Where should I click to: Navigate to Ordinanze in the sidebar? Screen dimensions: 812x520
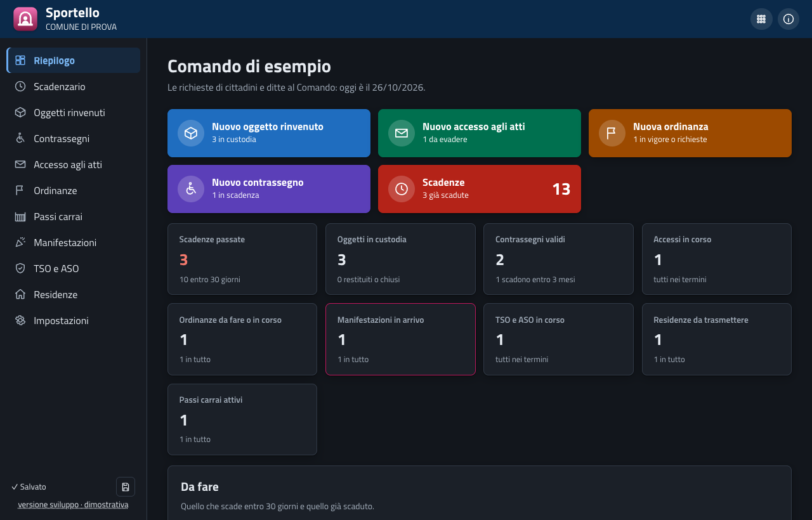pos(74,190)
